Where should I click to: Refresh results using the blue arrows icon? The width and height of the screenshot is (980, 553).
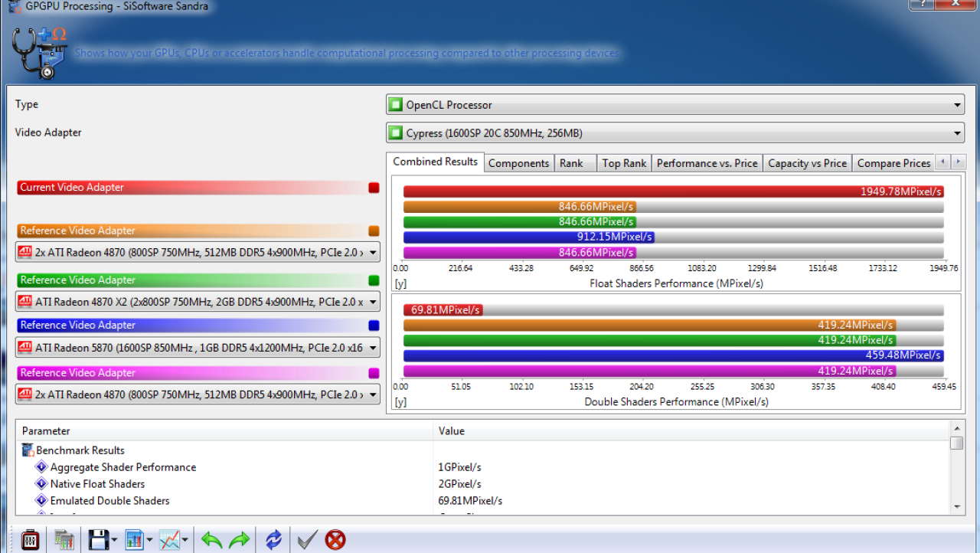tap(273, 540)
